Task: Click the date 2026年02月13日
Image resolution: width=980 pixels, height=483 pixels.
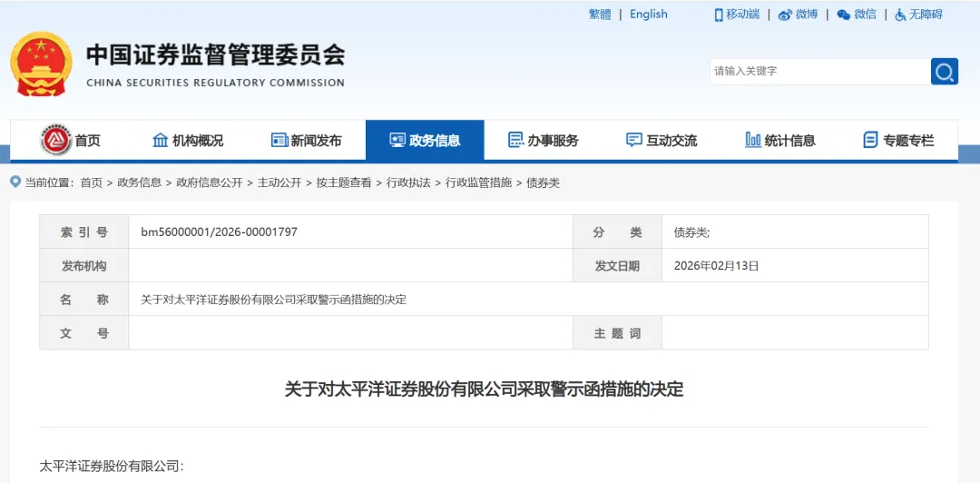Action: pyautogui.click(x=716, y=266)
